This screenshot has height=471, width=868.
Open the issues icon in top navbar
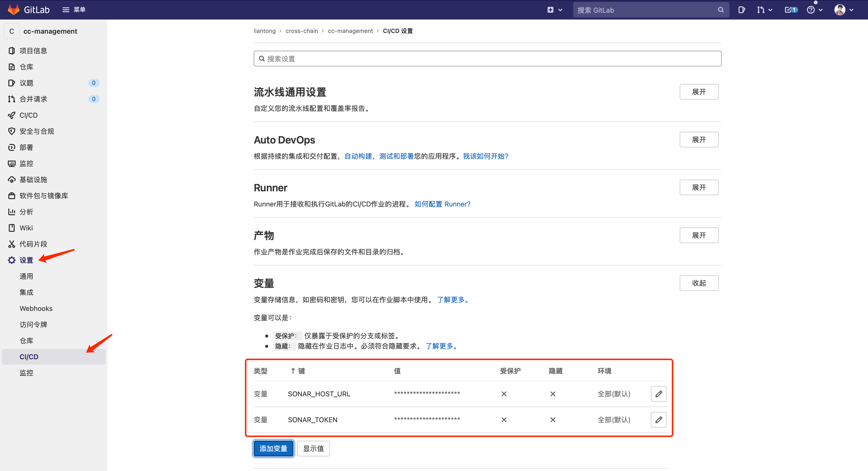coord(741,10)
